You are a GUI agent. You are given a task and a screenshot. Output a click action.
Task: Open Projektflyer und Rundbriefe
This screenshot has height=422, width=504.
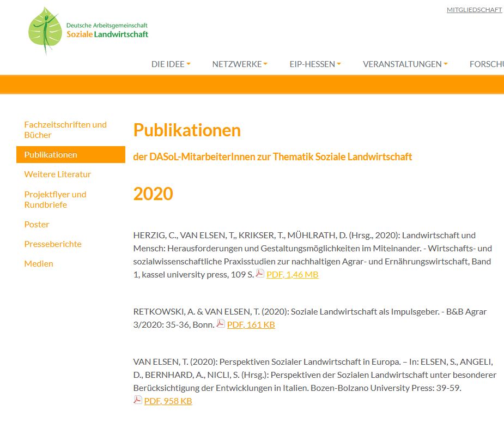(x=55, y=200)
